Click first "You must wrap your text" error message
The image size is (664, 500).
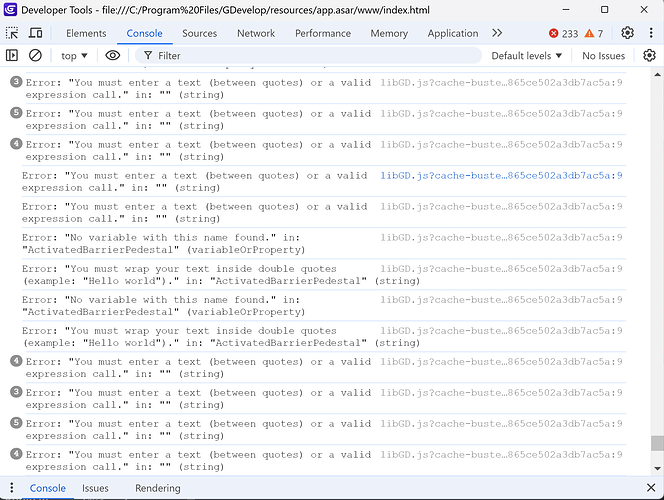221,275
